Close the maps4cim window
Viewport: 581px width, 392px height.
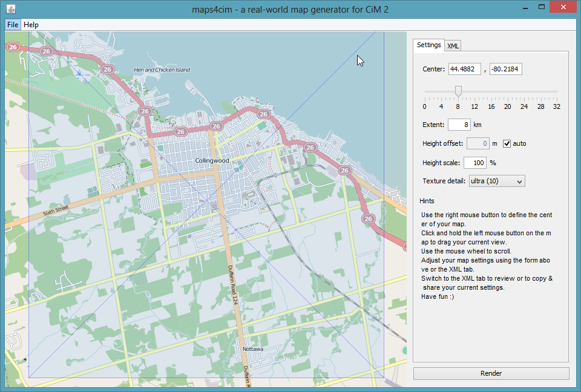(x=563, y=7)
